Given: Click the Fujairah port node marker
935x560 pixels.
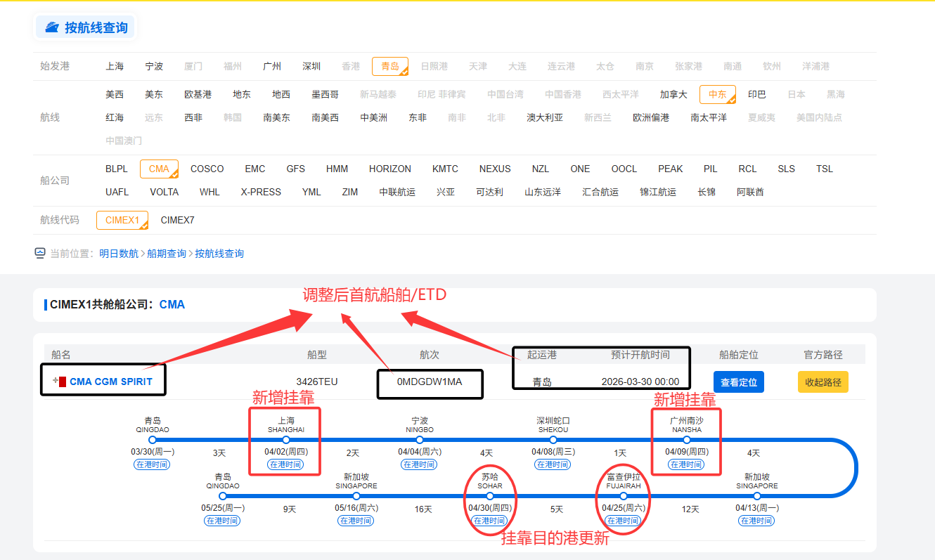Looking at the screenshot, I should pyautogui.click(x=624, y=496).
